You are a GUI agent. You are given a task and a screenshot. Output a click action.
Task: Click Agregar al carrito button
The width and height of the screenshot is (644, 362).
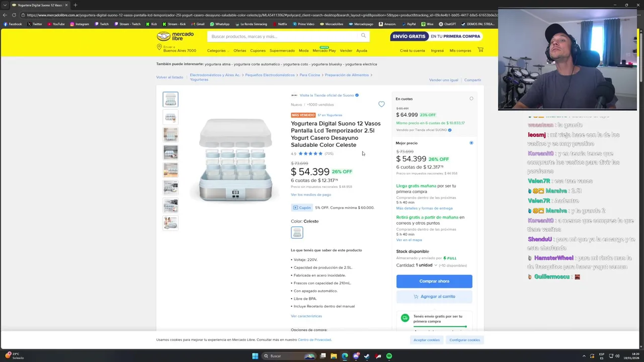point(434,297)
